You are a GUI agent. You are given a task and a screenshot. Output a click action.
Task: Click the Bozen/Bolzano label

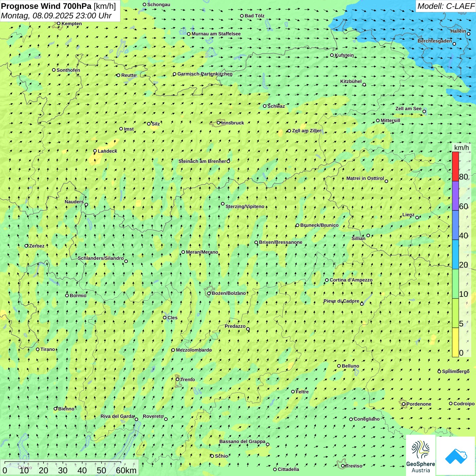(x=228, y=293)
